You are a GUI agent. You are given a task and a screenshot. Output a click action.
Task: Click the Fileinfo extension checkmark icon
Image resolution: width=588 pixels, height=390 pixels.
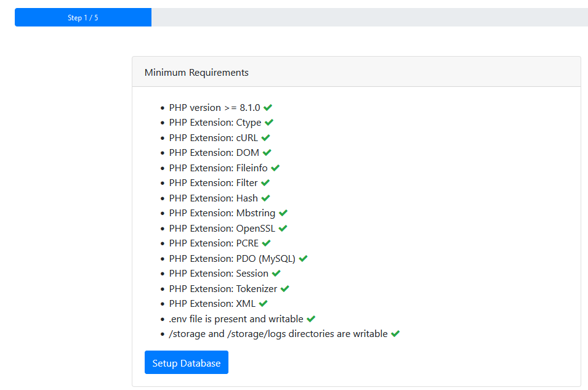[x=275, y=168]
